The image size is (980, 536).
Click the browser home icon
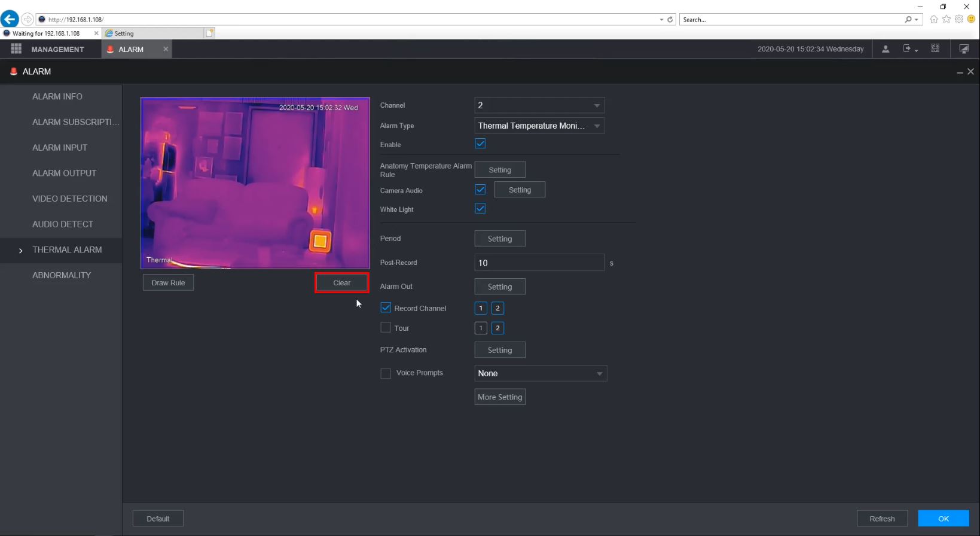[x=933, y=19]
